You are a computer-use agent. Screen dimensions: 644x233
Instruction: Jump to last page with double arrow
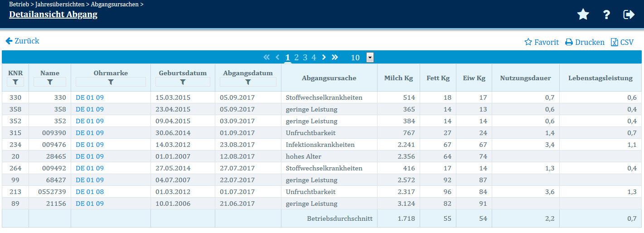point(335,57)
